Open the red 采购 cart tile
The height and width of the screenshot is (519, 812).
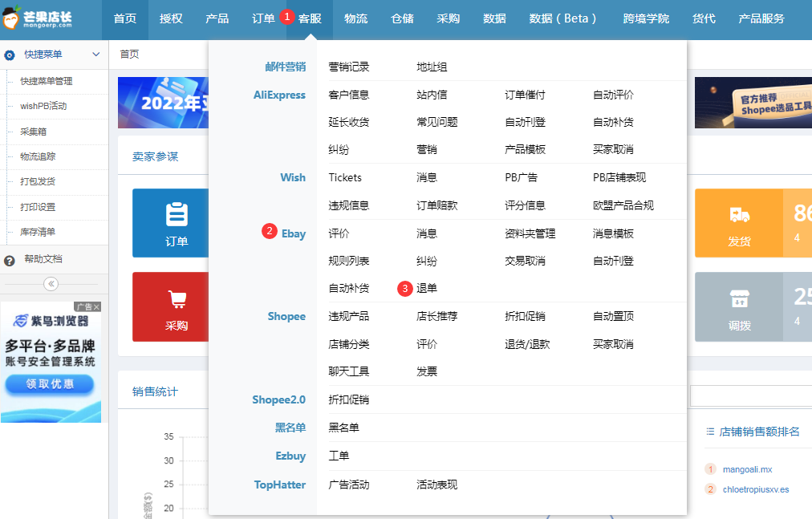(x=170, y=306)
